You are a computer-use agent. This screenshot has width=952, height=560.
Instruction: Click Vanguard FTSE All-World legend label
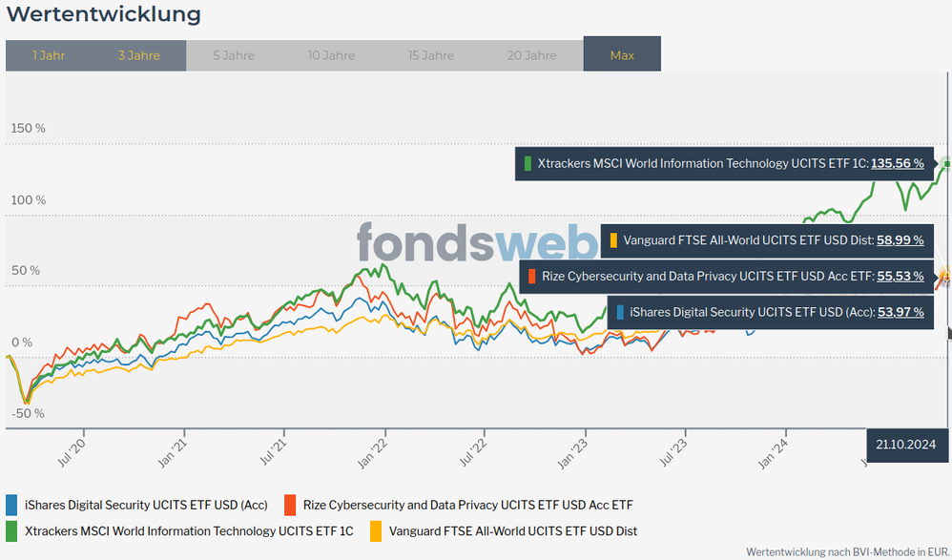[x=513, y=530]
